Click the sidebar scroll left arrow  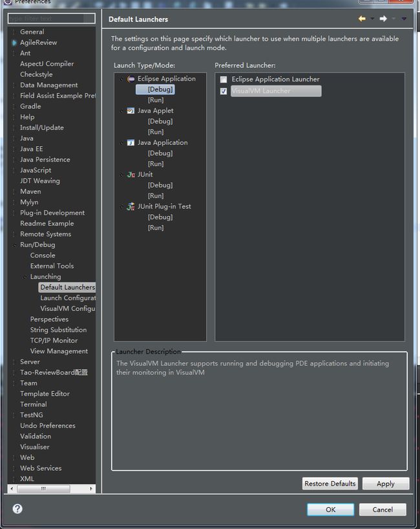[12, 488]
